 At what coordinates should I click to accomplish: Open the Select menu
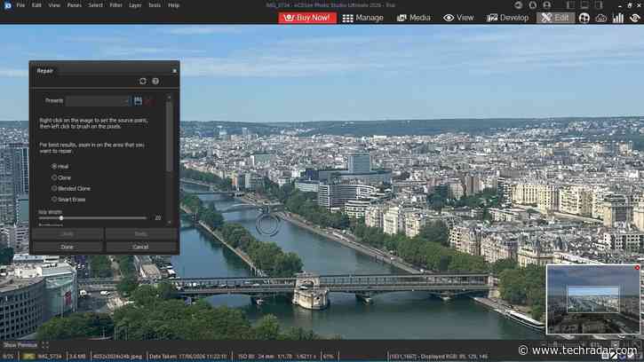pos(95,5)
